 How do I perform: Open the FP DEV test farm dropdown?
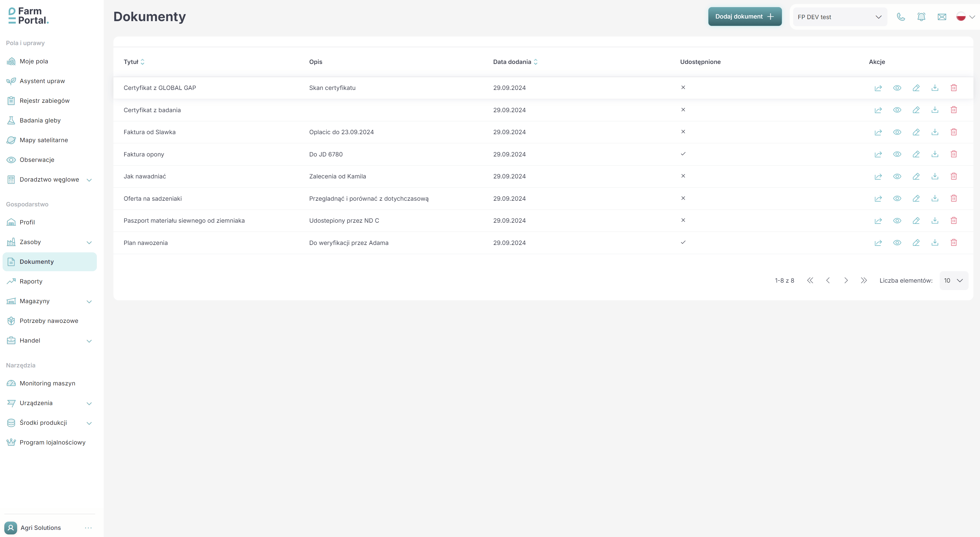coord(840,17)
